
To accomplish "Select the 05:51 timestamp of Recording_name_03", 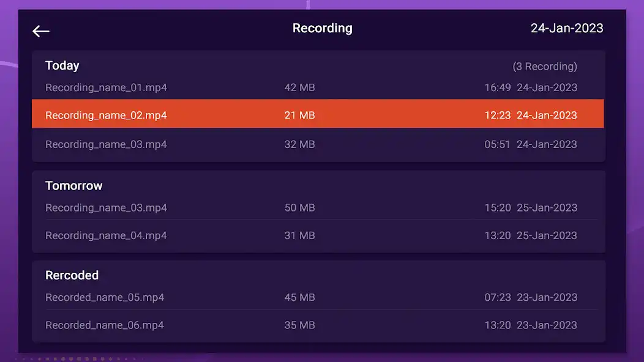I will (x=498, y=144).
